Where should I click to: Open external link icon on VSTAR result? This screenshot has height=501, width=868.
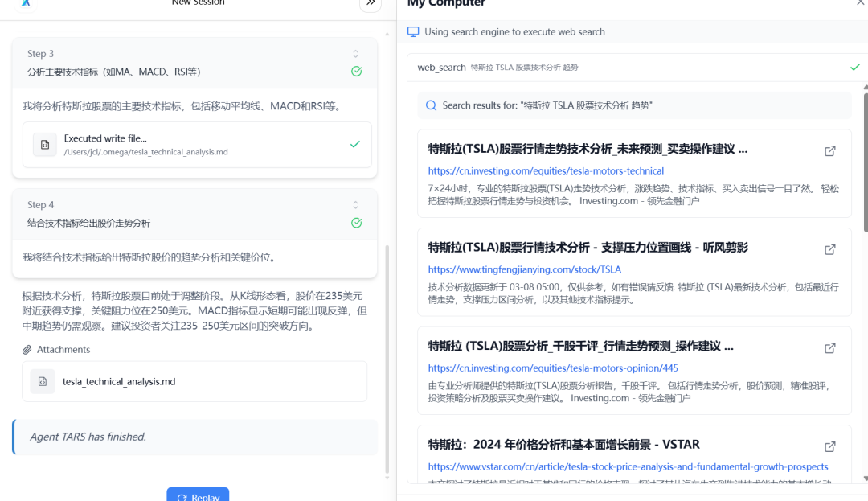(829, 446)
